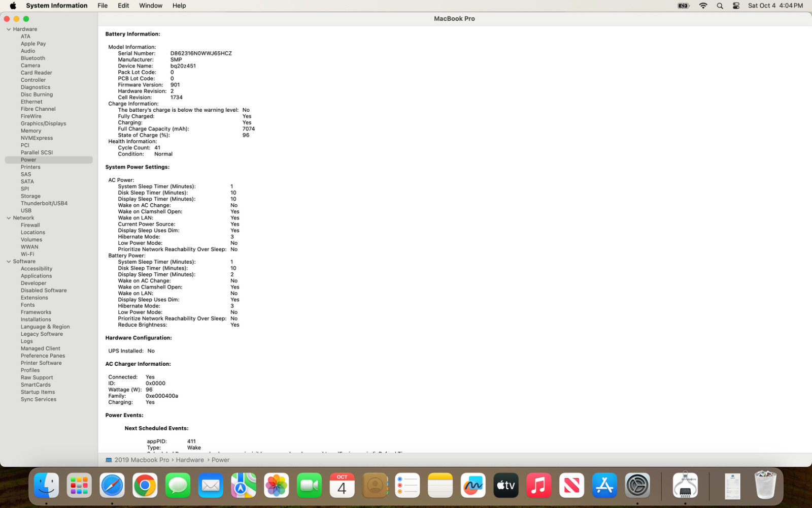This screenshot has height=508, width=812.
Task: Select Memory in the sidebar
Action: point(31,131)
